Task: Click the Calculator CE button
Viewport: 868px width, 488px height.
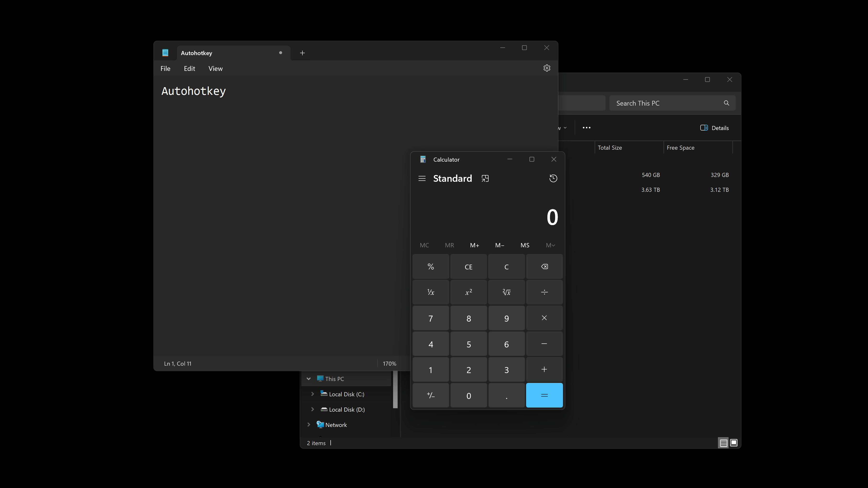Action: [x=468, y=267]
